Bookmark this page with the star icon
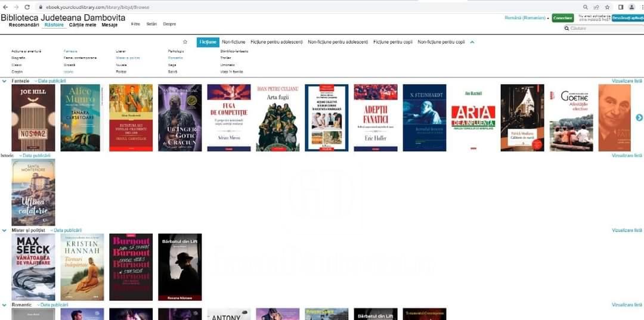The width and height of the screenshot is (644, 320). pyautogui.click(x=607, y=7)
